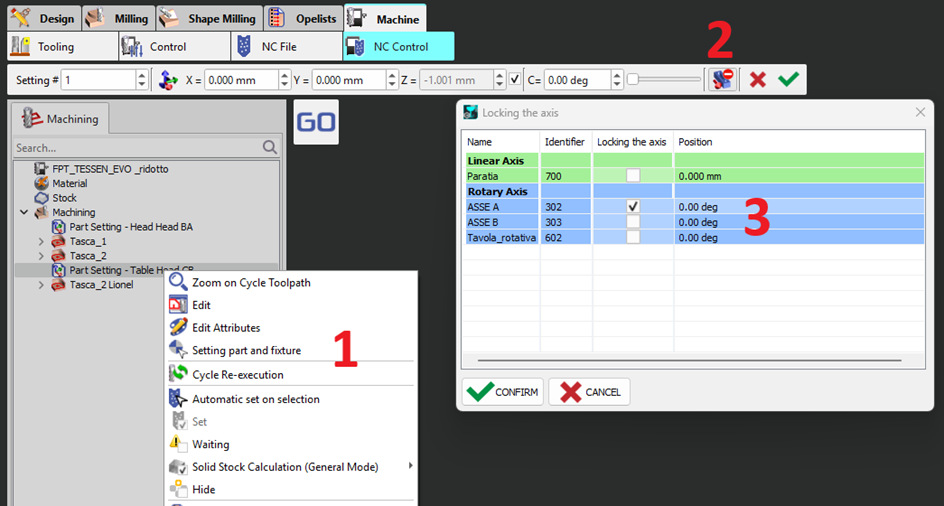Screen dimensions: 944x506
Task: Uncheck ASSE A locking checkbox
Action: click(632, 206)
